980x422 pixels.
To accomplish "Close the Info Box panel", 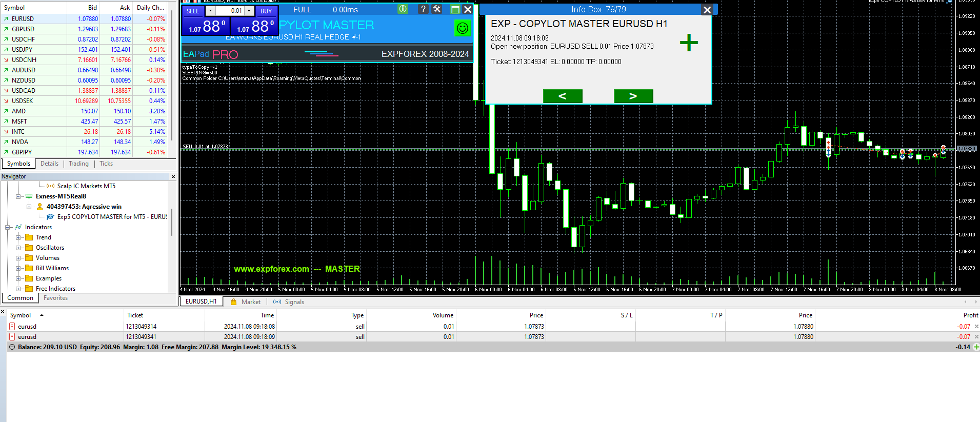I will click(707, 9).
